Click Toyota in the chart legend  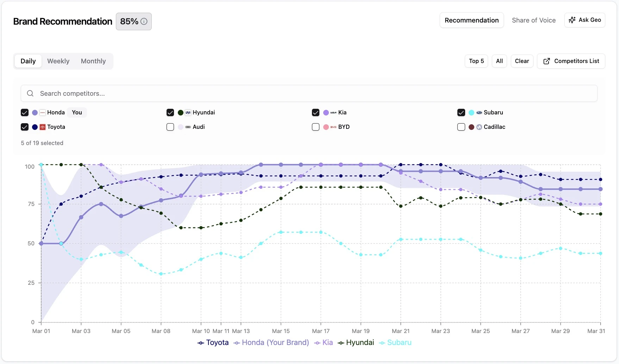[213, 343]
